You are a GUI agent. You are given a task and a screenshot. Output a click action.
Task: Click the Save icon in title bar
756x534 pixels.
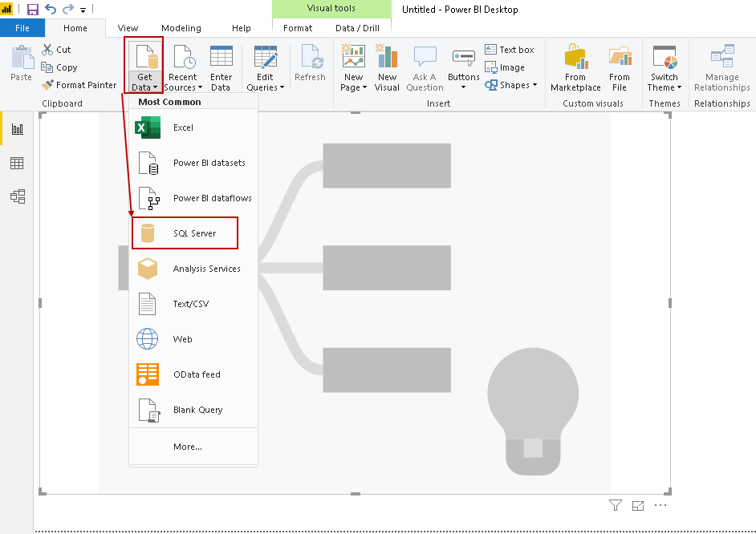[33, 9]
